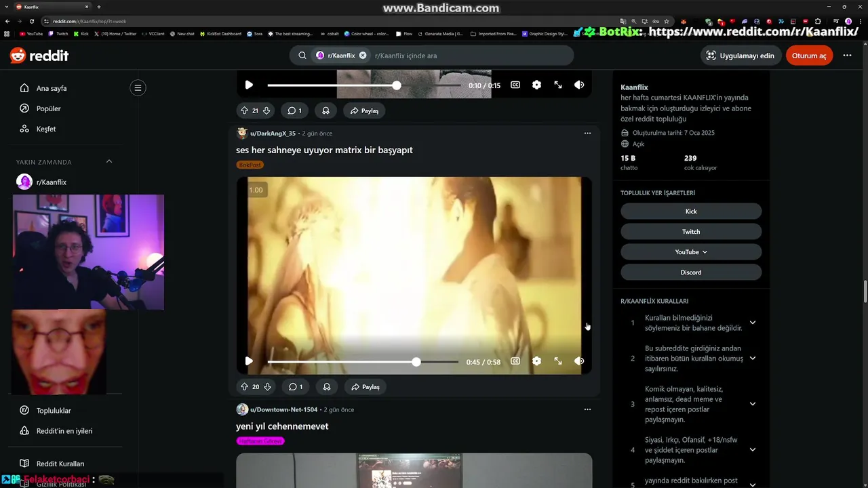Screen dimensions: 868x488
Task: Play the top video at 0:10
Action: 249,85
